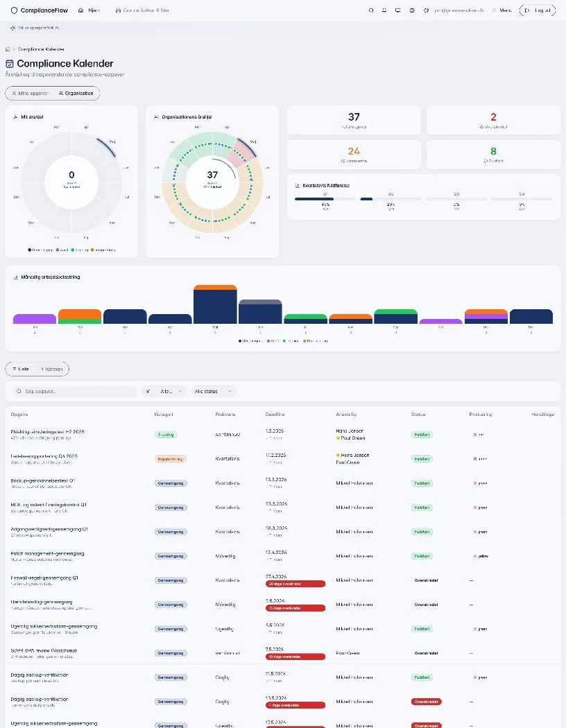This screenshot has width=566, height=728.
Task: Click the red X evaluation icon for Phishing-simuleringstest
Action: (475, 435)
